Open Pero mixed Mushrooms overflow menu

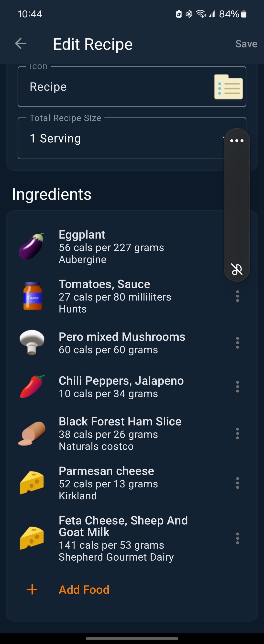point(237,342)
